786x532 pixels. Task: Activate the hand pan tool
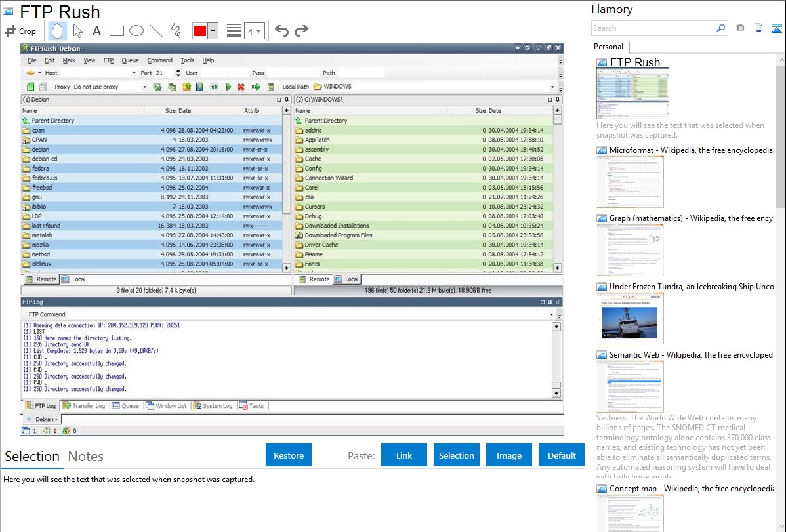57,31
